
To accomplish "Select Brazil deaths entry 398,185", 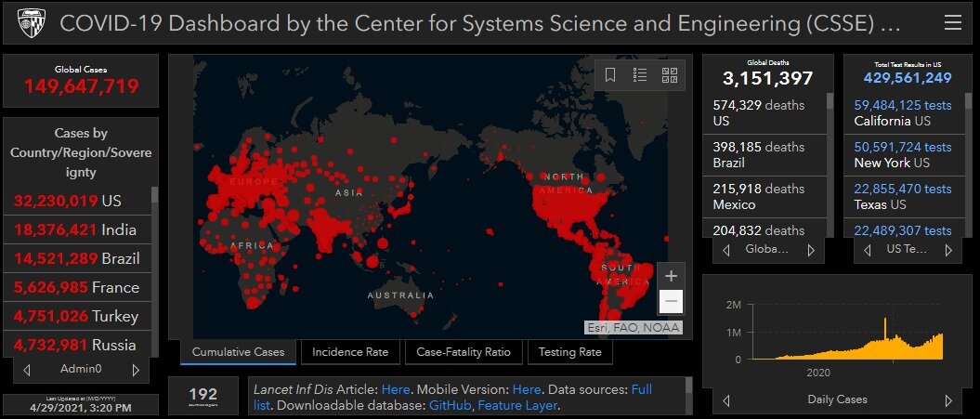I will click(x=765, y=155).
